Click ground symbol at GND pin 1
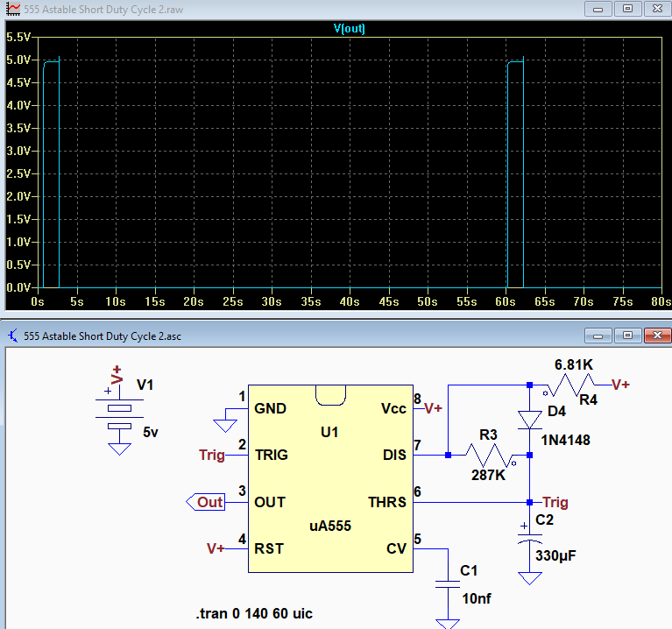This screenshot has height=629, width=672. point(225,426)
